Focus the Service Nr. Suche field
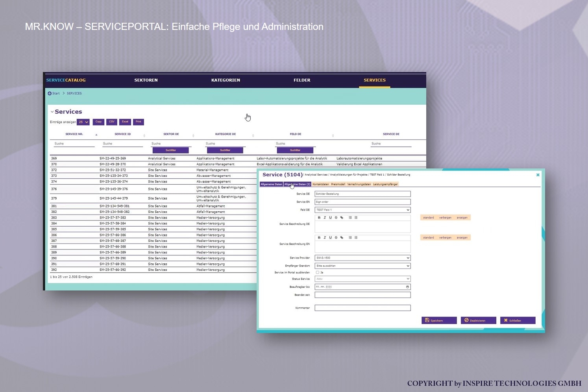Image resolution: width=588 pixels, height=392 pixels. (74, 144)
